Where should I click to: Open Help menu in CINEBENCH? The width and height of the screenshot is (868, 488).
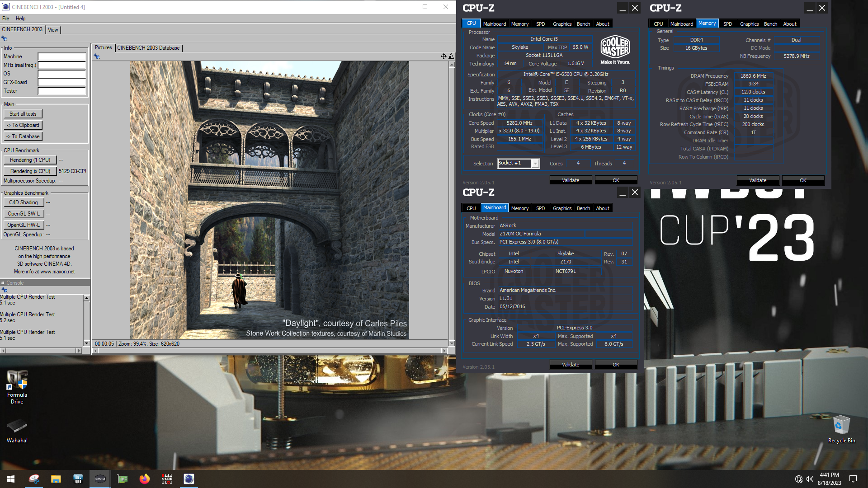point(20,19)
